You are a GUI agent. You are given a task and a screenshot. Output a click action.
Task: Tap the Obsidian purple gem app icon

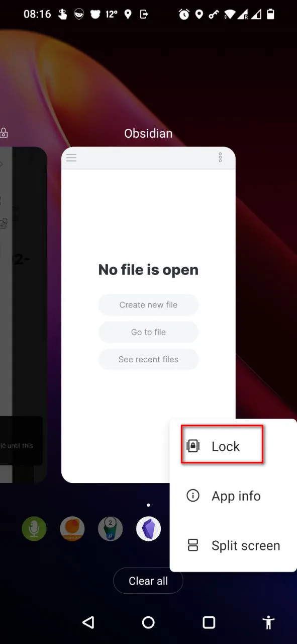[149, 529]
